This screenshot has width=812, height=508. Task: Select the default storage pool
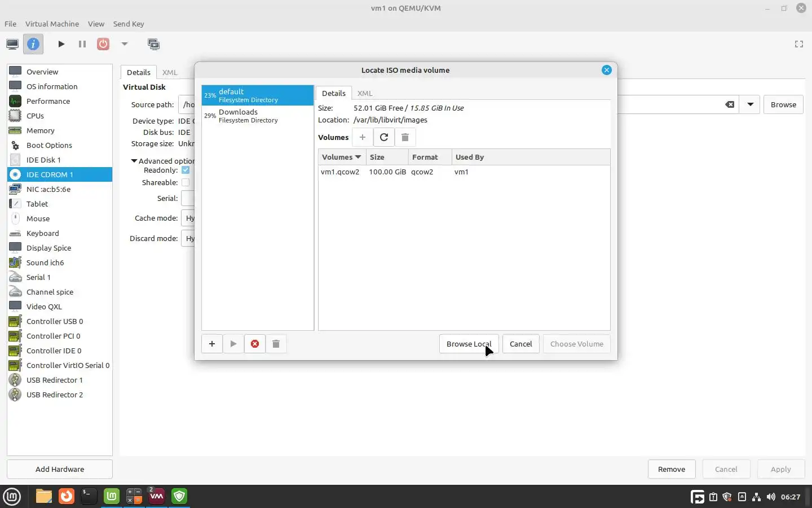258,95
